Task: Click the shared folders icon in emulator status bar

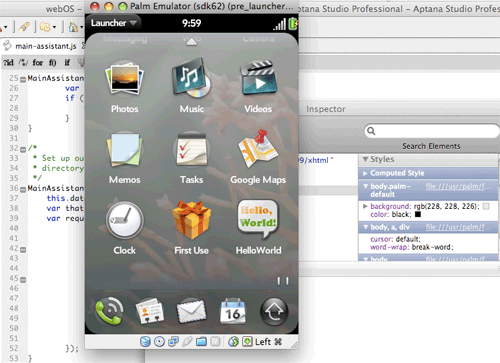Action: coord(201,342)
